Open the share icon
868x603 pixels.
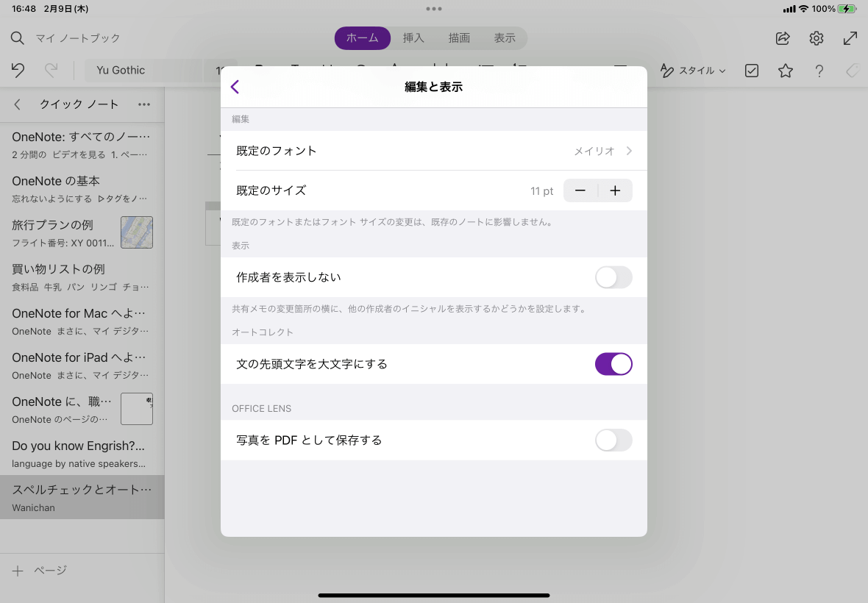tap(783, 38)
